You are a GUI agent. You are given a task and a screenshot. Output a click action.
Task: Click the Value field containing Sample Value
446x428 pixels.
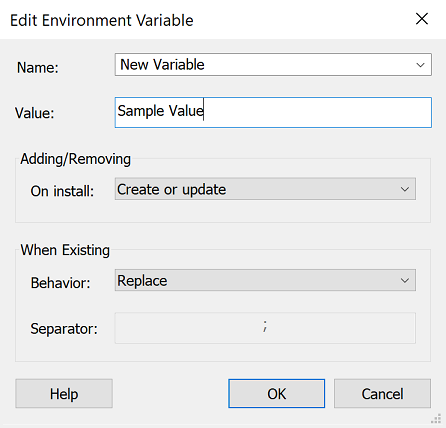click(x=273, y=112)
